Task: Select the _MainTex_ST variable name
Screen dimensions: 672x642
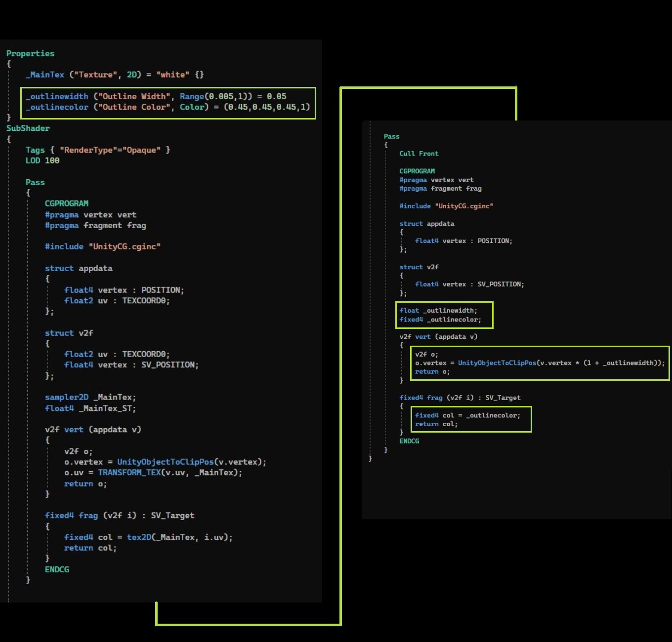Action: tap(105, 408)
